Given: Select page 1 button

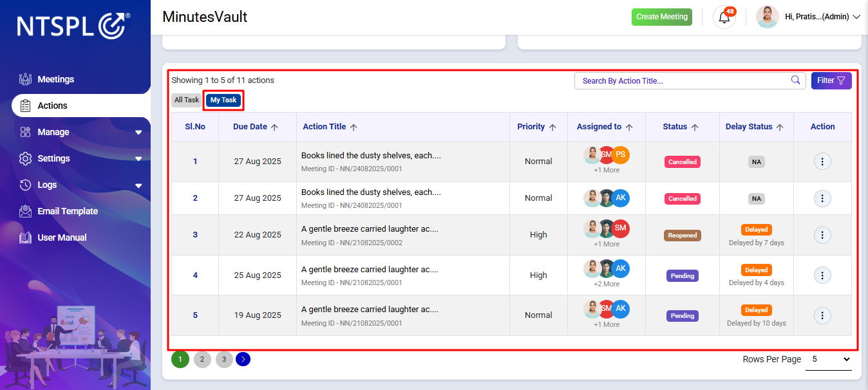Looking at the screenshot, I should 180,359.
